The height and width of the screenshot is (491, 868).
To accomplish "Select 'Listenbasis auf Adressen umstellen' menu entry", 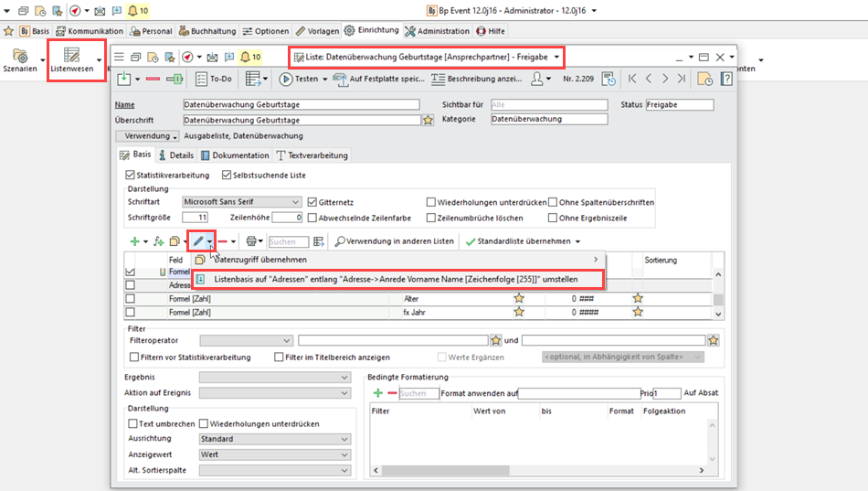I will pos(396,279).
